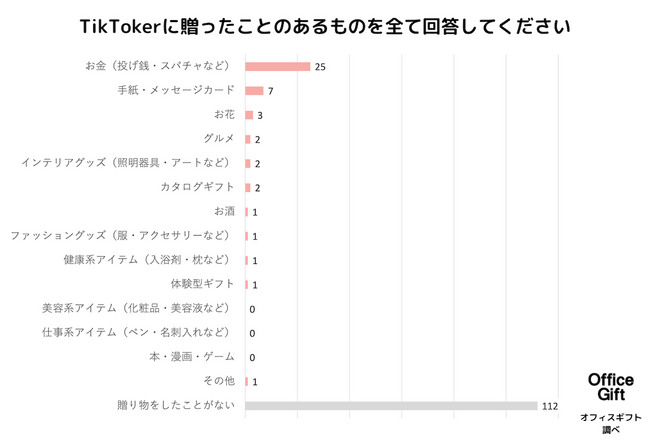Select the 本・漫画・ゲーム category label
The height and width of the screenshot is (441, 650).
click(x=192, y=357)
